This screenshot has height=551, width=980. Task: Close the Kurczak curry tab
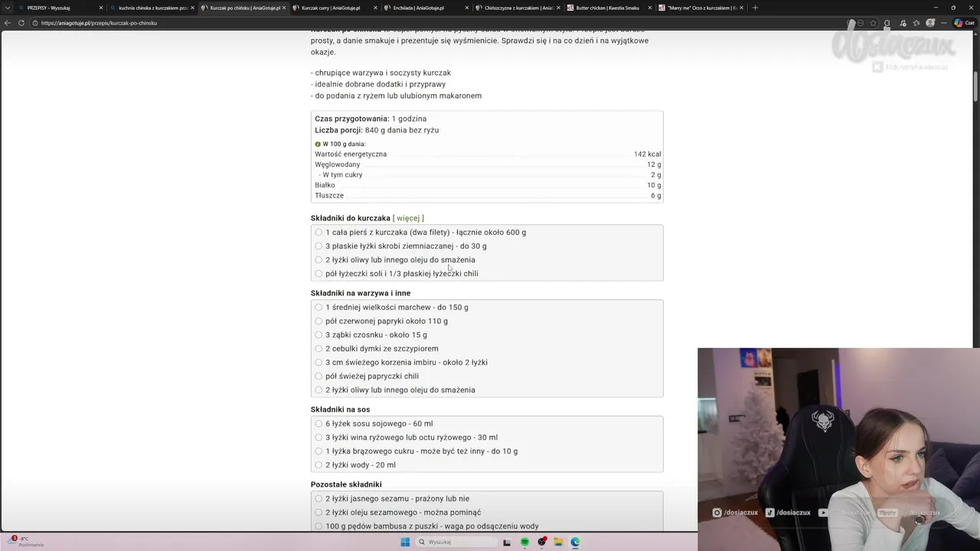[376, 8]
